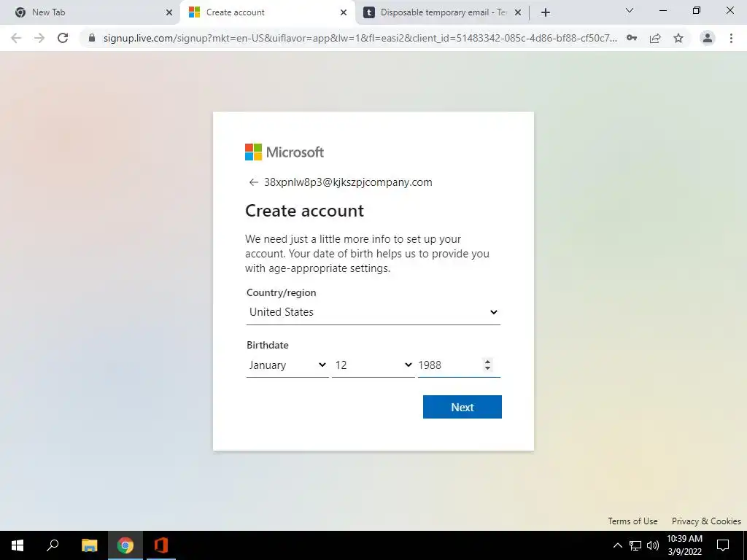Close the New Tab tab

click(169, 12)
